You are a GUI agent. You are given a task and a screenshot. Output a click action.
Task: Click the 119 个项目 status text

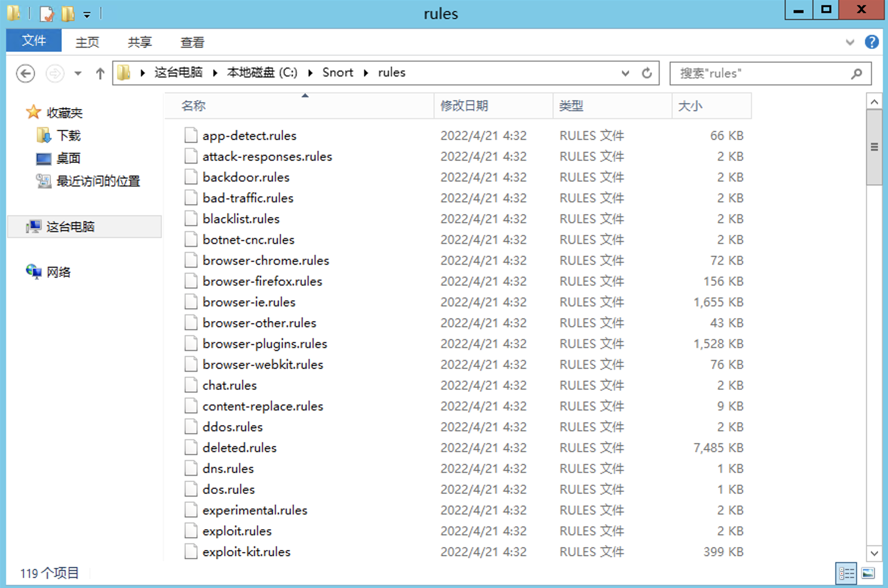(49, 573)
